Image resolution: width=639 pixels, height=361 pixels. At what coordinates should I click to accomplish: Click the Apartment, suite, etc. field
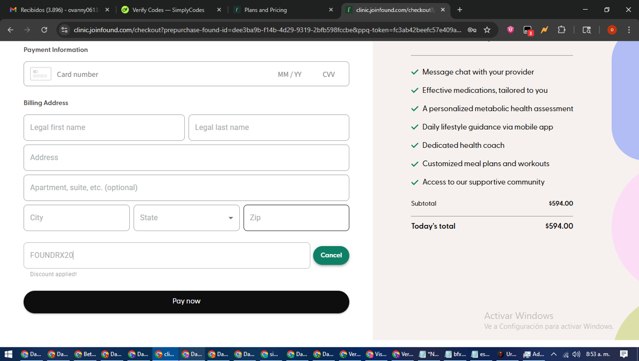186,188
